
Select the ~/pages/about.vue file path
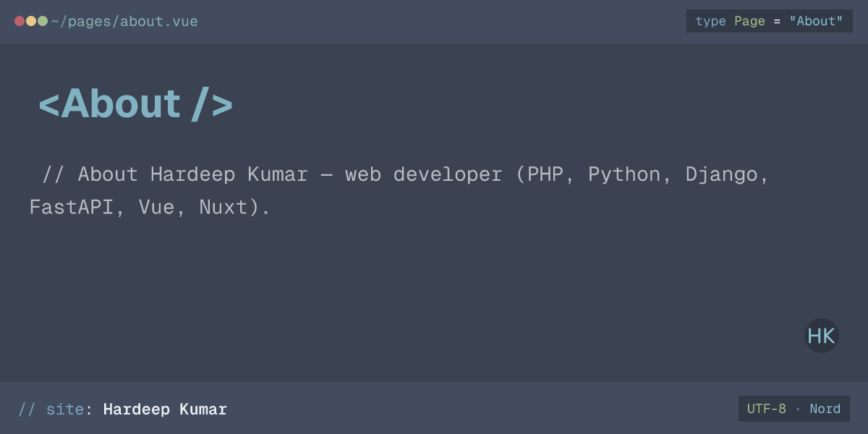(124, 22)
